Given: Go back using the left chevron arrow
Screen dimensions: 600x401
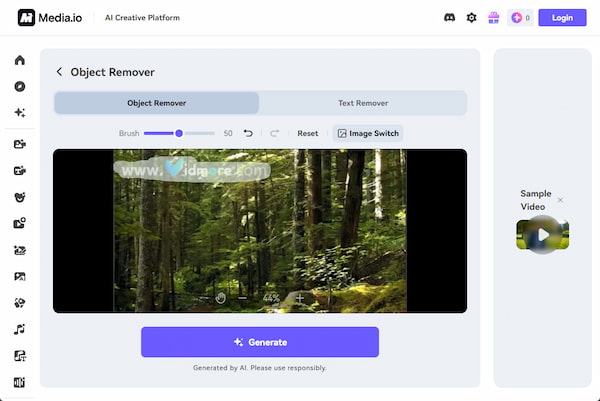Looking at the screenshot, I should 59,72.
